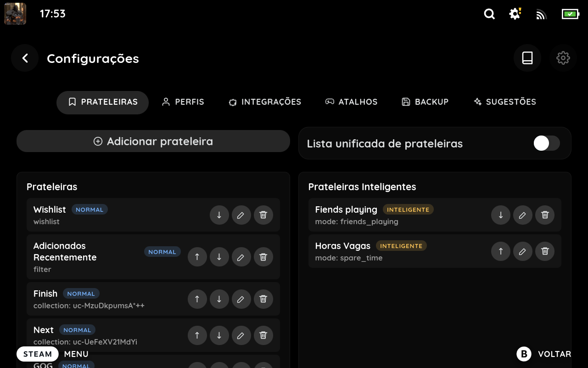
Task: Delete the Next shelf
Action: [x=263, y=335]
